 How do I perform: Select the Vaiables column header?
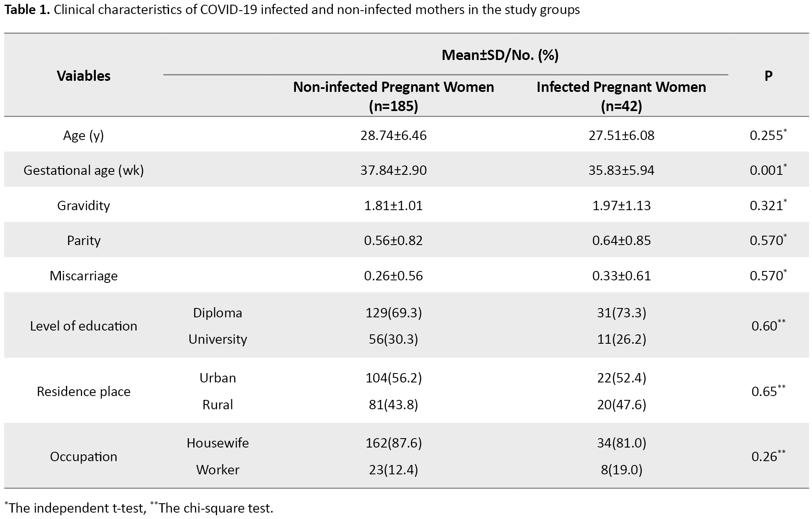[83, 76]
